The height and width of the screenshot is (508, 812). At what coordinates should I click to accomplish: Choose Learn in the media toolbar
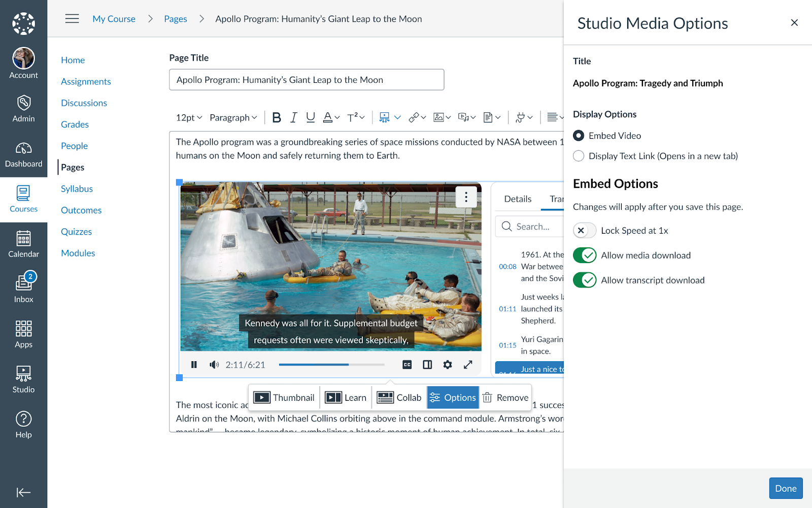click(x=346, y=398)
